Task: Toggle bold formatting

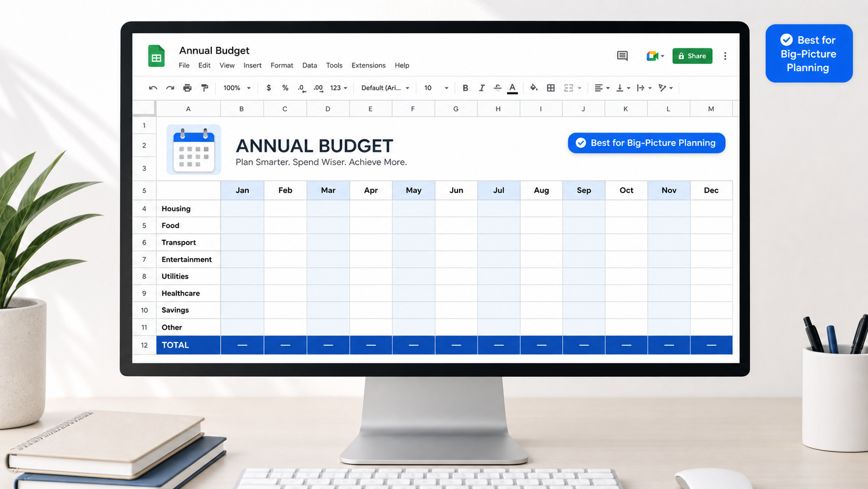Action: pos(465,88)
